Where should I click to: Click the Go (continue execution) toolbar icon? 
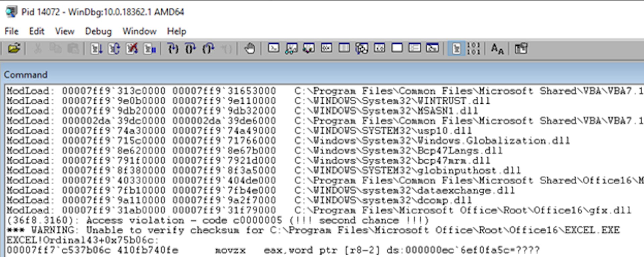(97, 49)
